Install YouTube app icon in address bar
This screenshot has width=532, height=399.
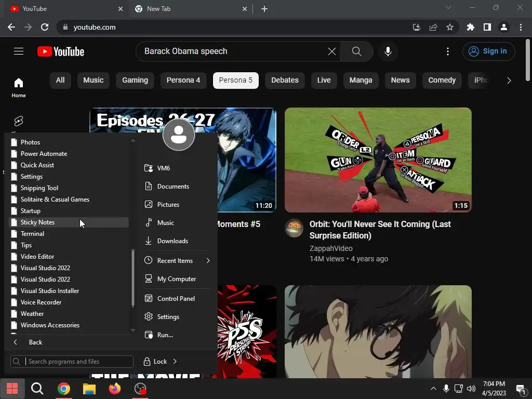[x=416, y=27]
